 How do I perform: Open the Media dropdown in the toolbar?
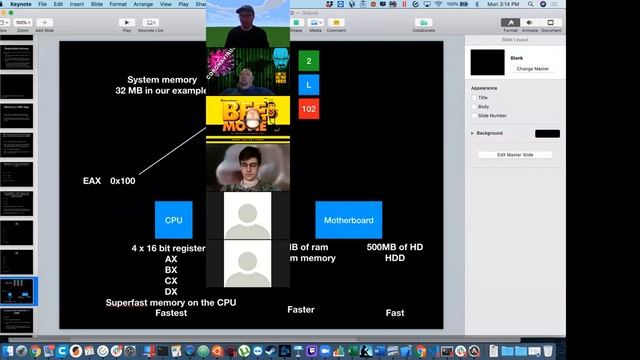315,22
